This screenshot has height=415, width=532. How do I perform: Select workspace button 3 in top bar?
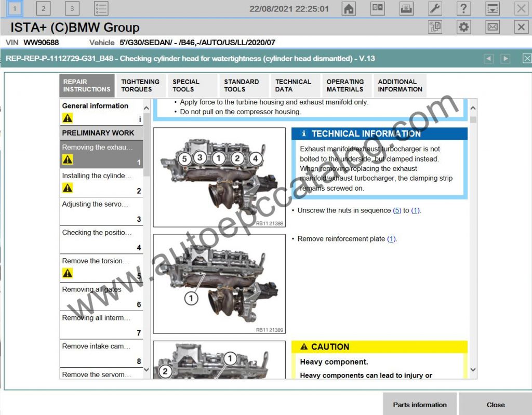click(x=72, y=8)
